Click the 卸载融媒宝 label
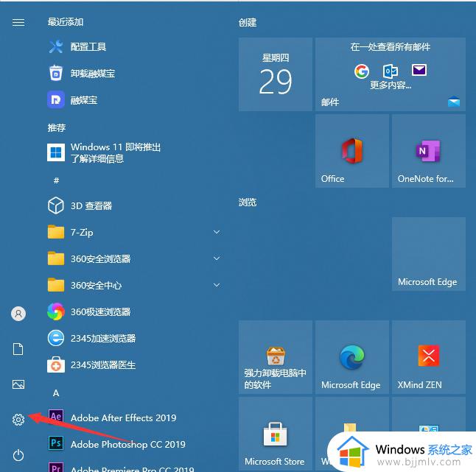Viewport: 476px width, 472px height. [x=93, y=74]
